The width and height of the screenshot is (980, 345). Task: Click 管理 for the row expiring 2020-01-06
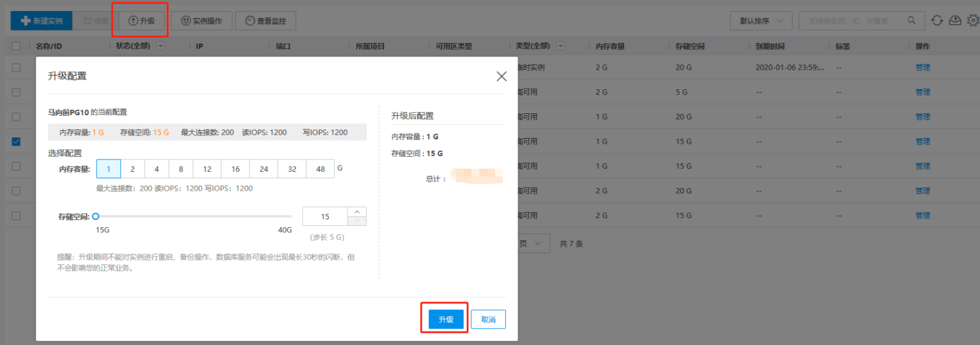point(923,67)
